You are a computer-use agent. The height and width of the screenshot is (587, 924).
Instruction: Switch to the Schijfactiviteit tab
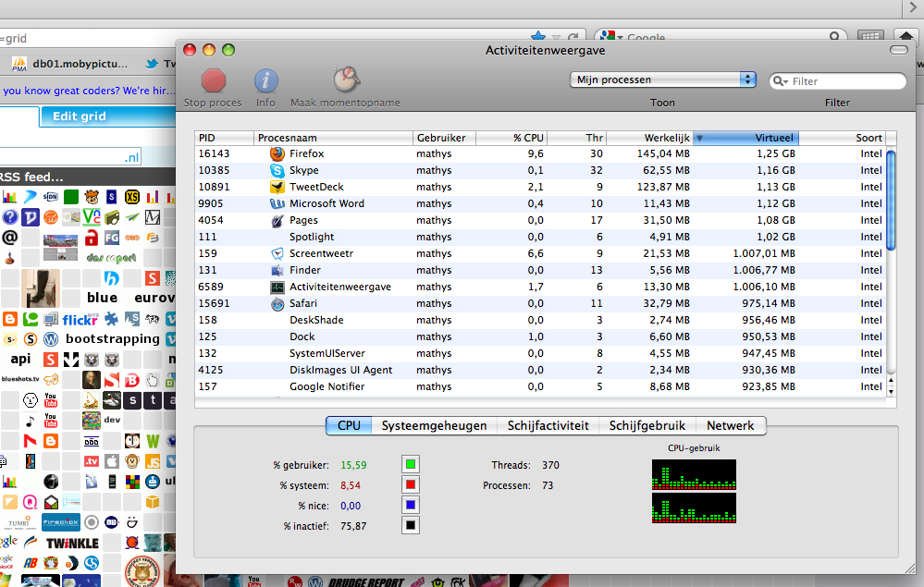[548, 426]
